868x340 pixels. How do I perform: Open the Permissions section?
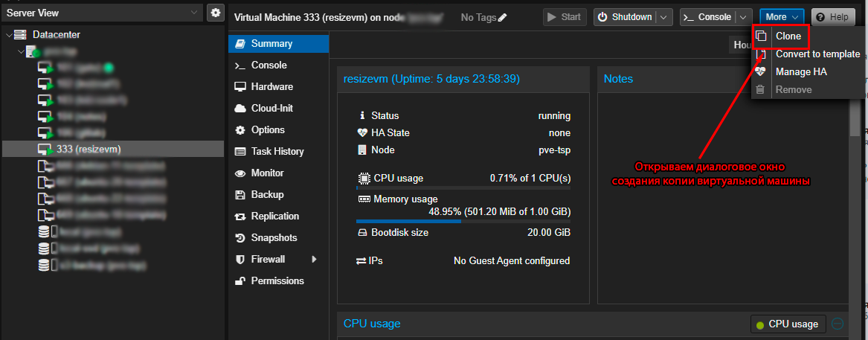pyautogui.click(x=278, y=280)
